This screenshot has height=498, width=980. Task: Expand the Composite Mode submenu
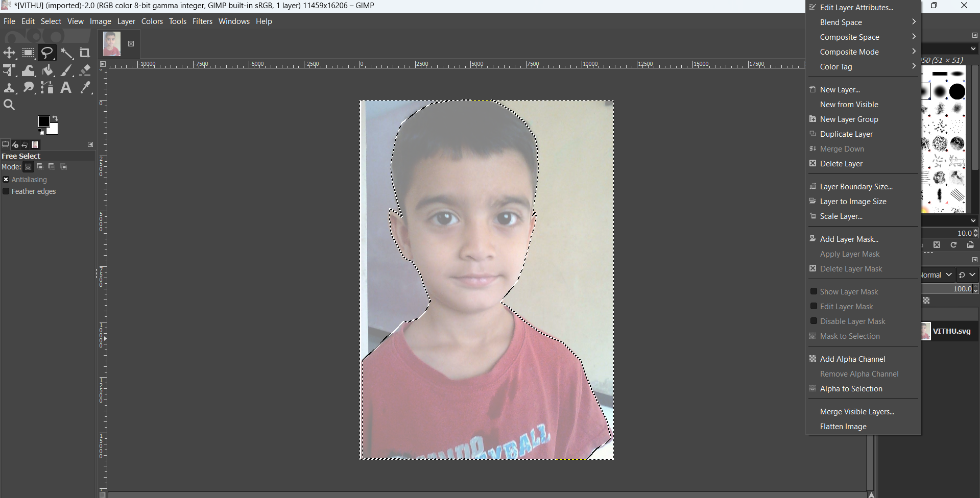coord(863,52)
